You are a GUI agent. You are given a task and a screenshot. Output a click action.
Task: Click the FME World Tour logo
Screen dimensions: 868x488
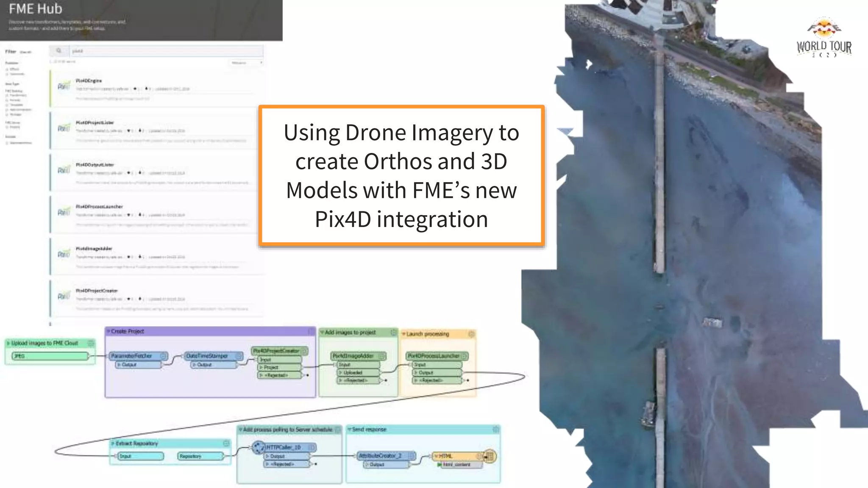824,37
